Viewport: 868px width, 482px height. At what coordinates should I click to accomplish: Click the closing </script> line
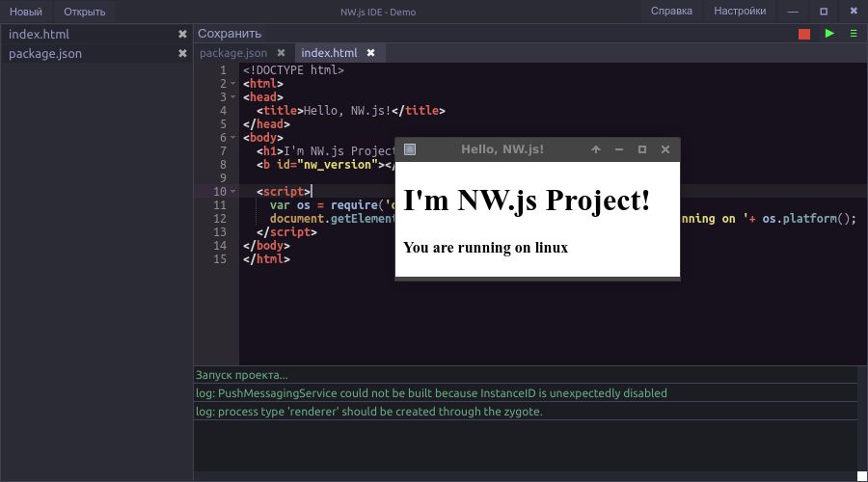click(x=286, y=232)
